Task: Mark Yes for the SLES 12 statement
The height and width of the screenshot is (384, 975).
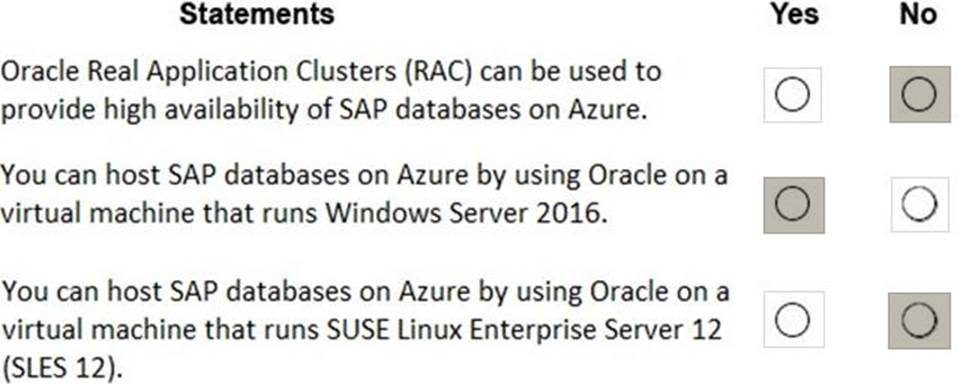Action: coord(793,319)
